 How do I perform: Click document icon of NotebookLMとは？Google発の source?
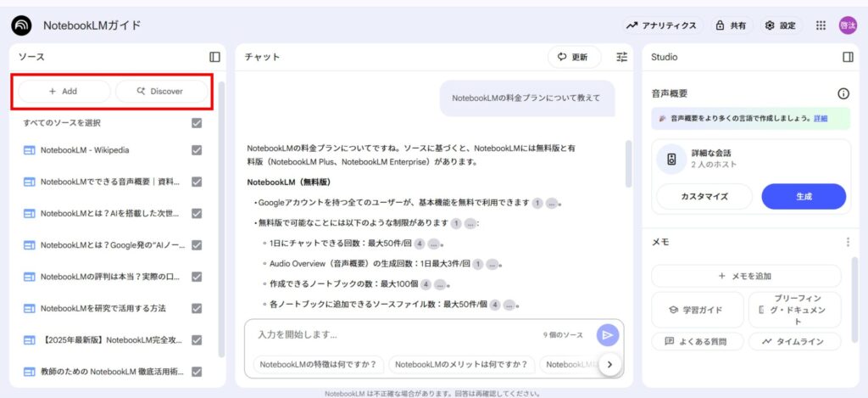click(x=30, y=245)
